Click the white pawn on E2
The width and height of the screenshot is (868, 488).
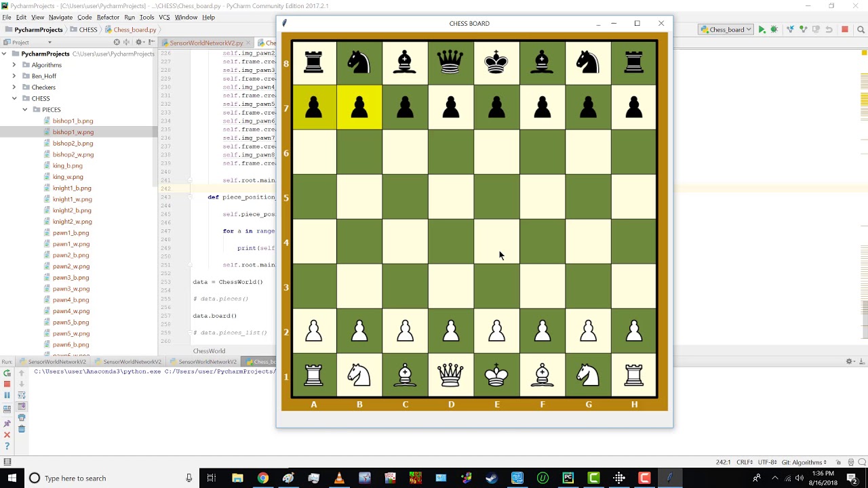pyautogui.click(x=496, y=330)
